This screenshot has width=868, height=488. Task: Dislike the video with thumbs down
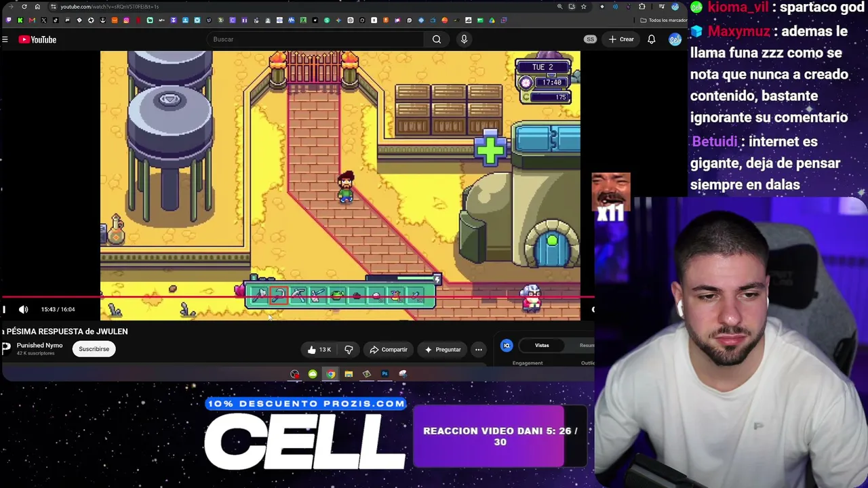[x=349, y=350]
